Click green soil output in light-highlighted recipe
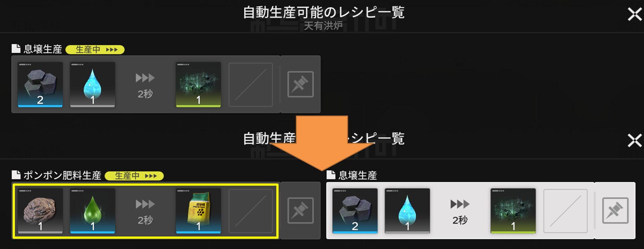Viewport: 644px width, 249px height. tap(513, 211)
